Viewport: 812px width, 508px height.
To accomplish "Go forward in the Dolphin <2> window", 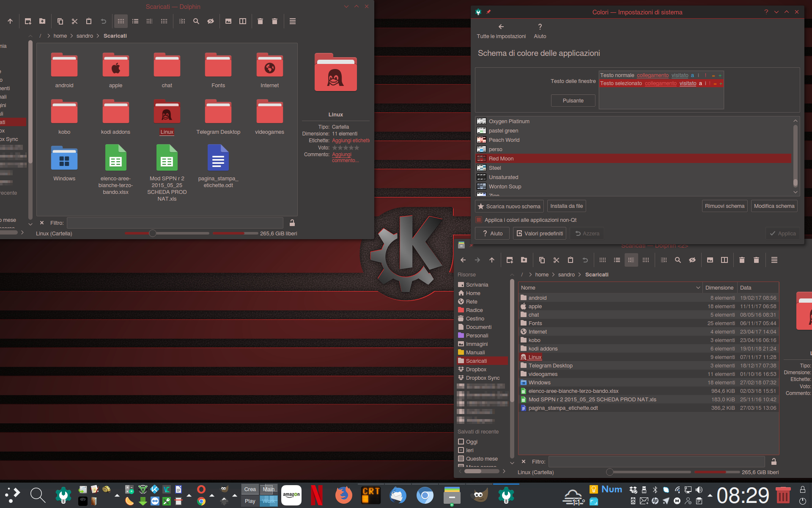I will (477, 260).
